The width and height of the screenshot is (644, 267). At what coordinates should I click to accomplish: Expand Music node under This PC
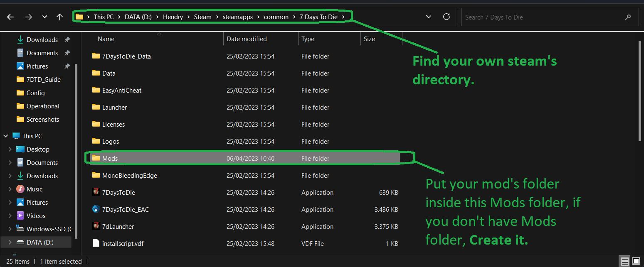[x=10, y=189]
